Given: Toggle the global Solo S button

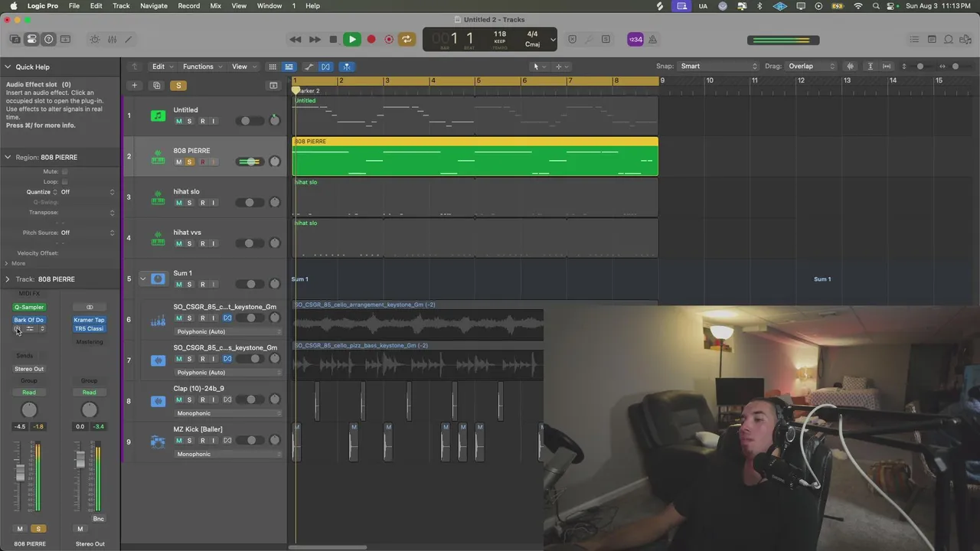Looking at the screenshot, I should click(x=178, y=86).
